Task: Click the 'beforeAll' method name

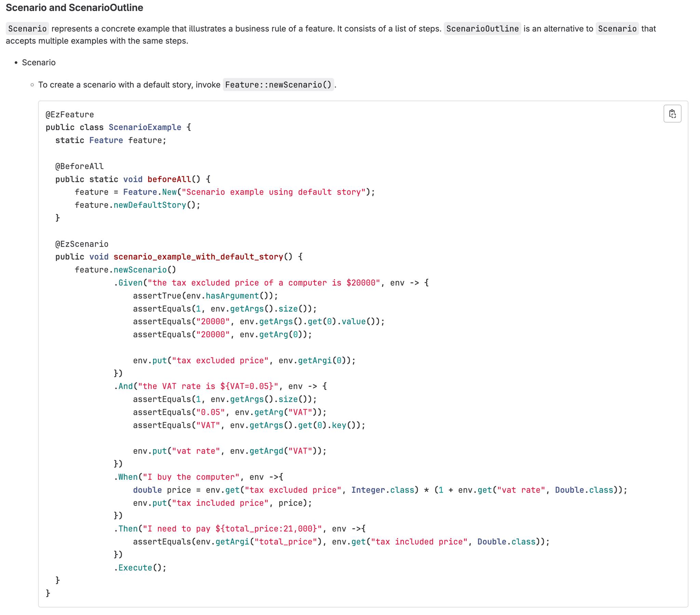Action: (x=169, y=179)
